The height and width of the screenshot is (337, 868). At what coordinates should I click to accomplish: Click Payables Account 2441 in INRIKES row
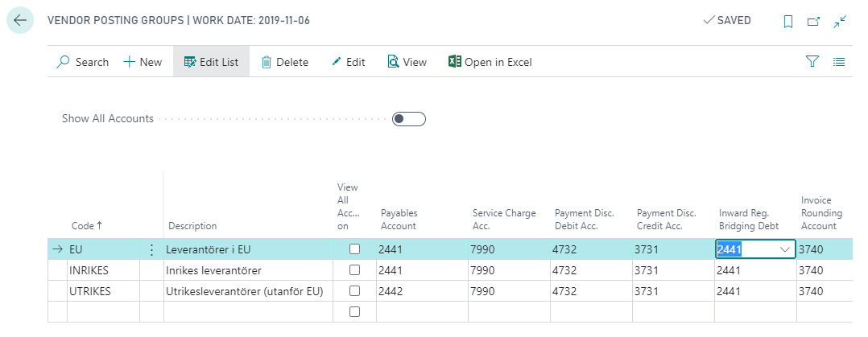point(422,270)
